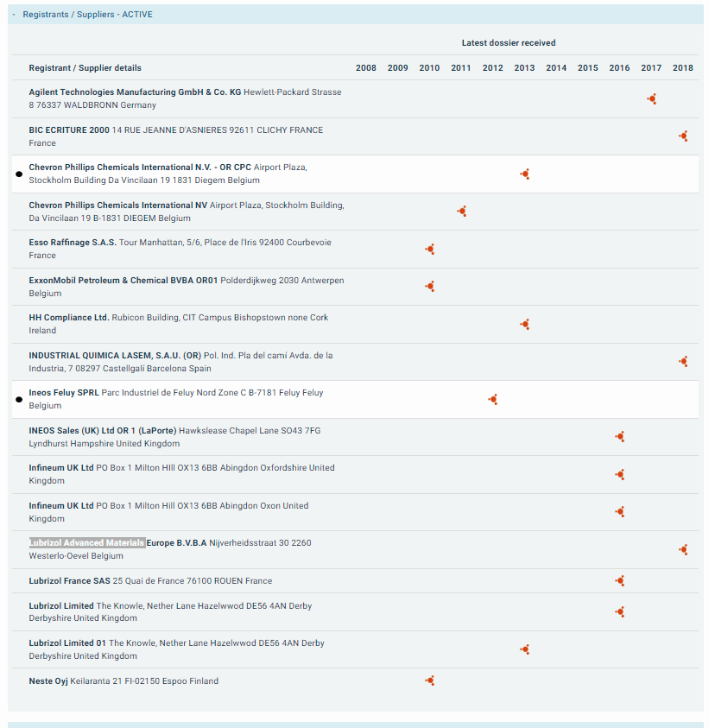Select the 'Ineos Feluy SPRL' registrant name

64,393
